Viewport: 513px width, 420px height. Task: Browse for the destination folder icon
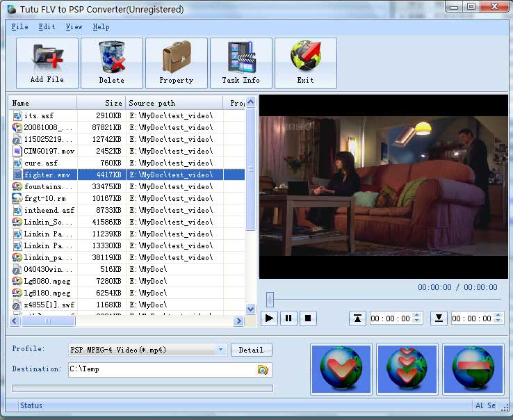point(263,370)
